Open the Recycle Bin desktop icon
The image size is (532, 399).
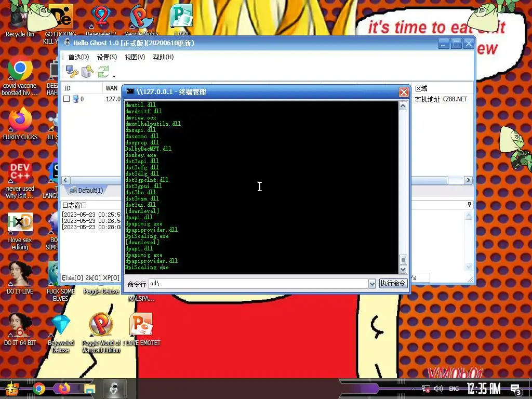click(x=20, y=20)
